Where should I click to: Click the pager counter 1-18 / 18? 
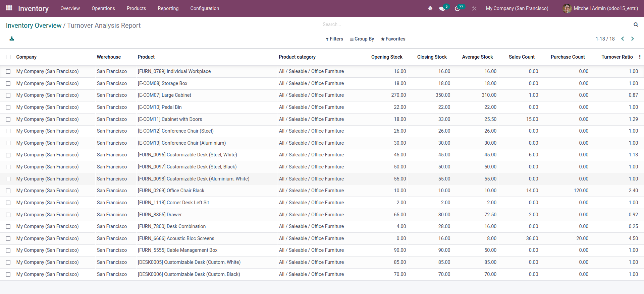605,39
